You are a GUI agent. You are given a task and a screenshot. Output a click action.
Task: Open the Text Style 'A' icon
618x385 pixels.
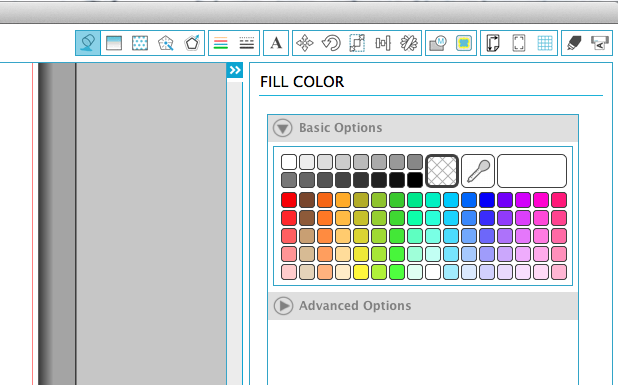pos(276,43)
